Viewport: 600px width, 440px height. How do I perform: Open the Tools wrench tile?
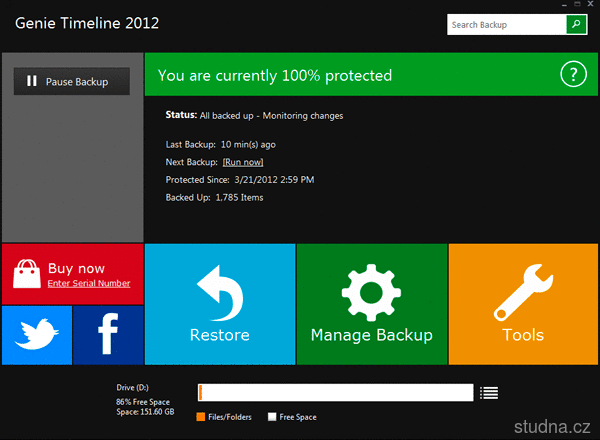pyautogui.click(x=523, y=304)
